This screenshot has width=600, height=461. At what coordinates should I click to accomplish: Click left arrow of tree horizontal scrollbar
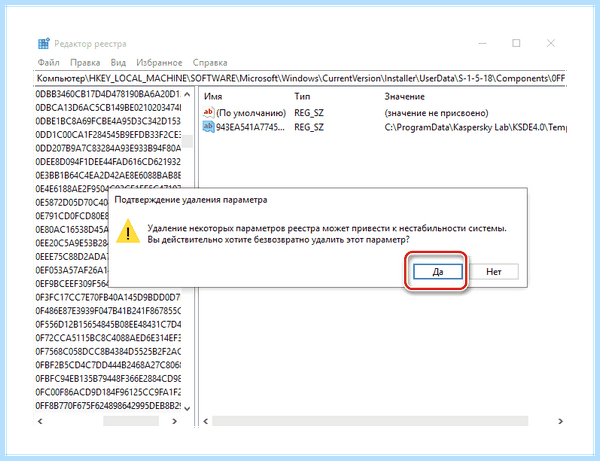40,421
